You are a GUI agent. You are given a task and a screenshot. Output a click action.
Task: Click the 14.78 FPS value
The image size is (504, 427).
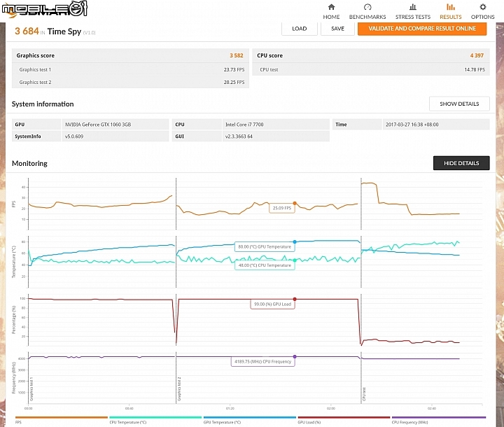point(475,69)
